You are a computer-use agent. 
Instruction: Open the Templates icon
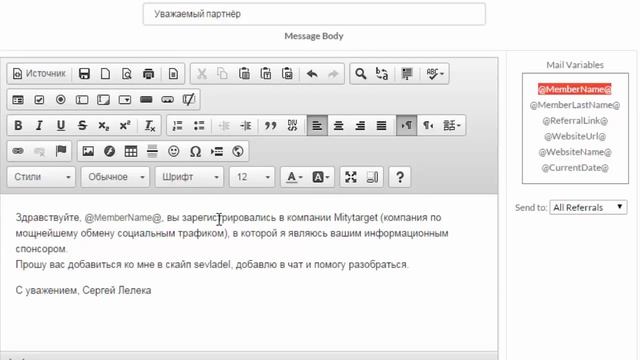click(173, 74)
